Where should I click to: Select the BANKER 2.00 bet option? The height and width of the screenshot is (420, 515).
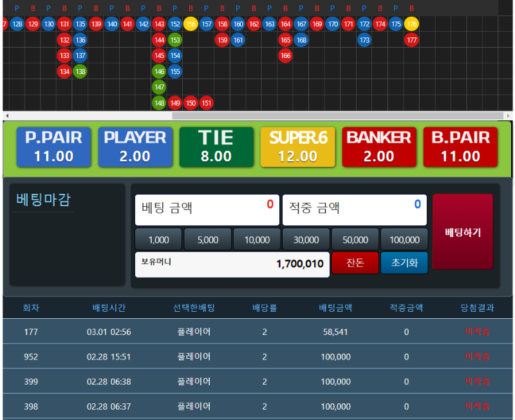tap(379, 147)
